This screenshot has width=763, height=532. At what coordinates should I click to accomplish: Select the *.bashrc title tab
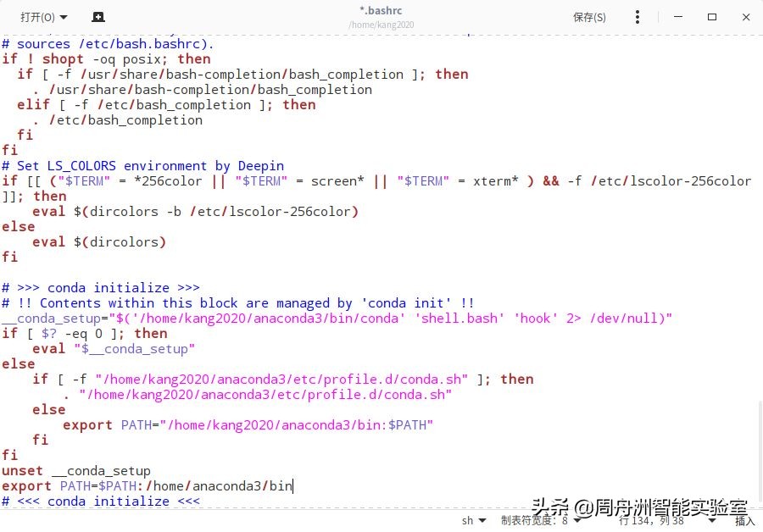(x=381, y=10)
